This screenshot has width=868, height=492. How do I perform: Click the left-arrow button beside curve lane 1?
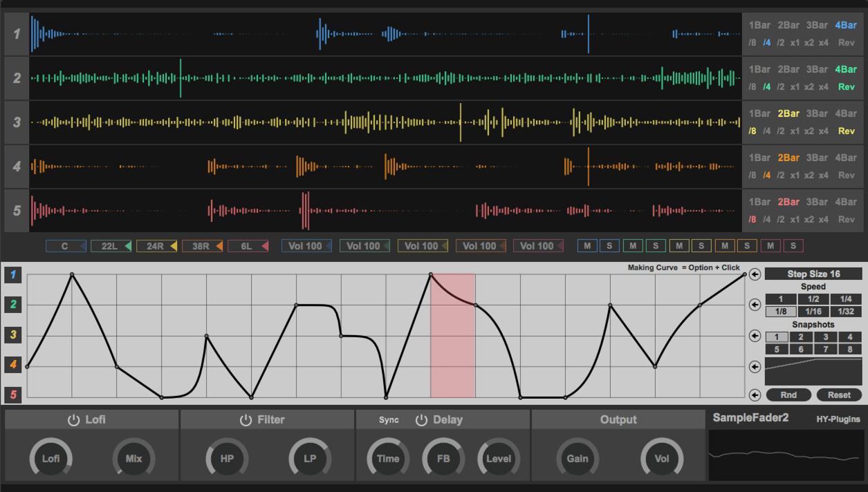[755, 274]
